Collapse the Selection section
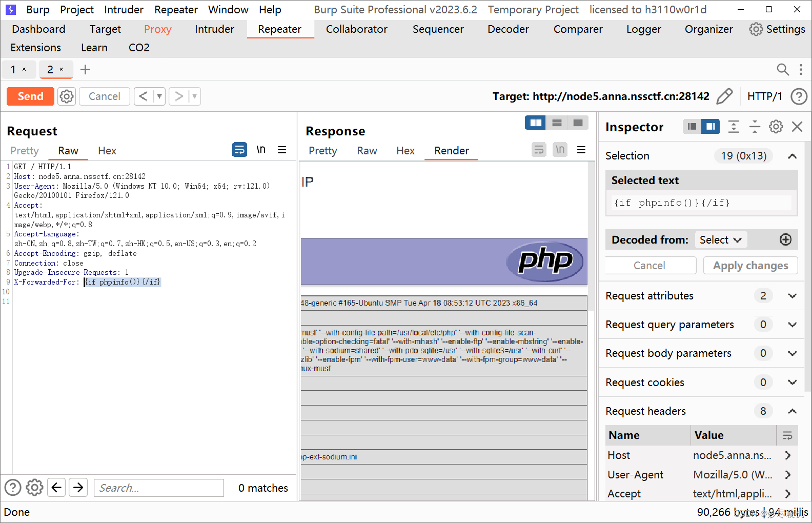The height and width of the screenshot is (523, 812). click(792, 156)
